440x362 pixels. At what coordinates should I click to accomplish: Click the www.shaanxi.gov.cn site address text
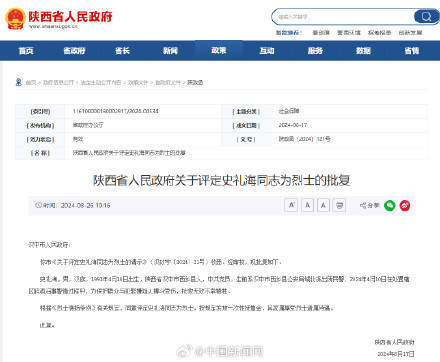pos(53,26)
